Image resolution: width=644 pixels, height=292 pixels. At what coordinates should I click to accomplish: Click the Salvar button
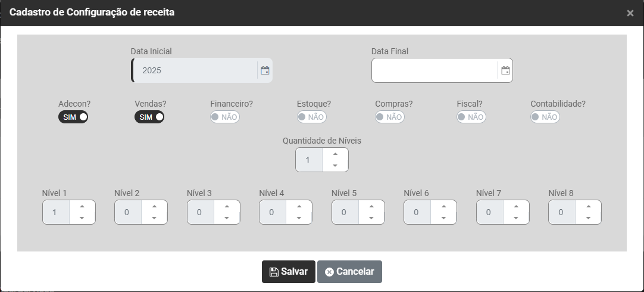(x=289, y=272)
